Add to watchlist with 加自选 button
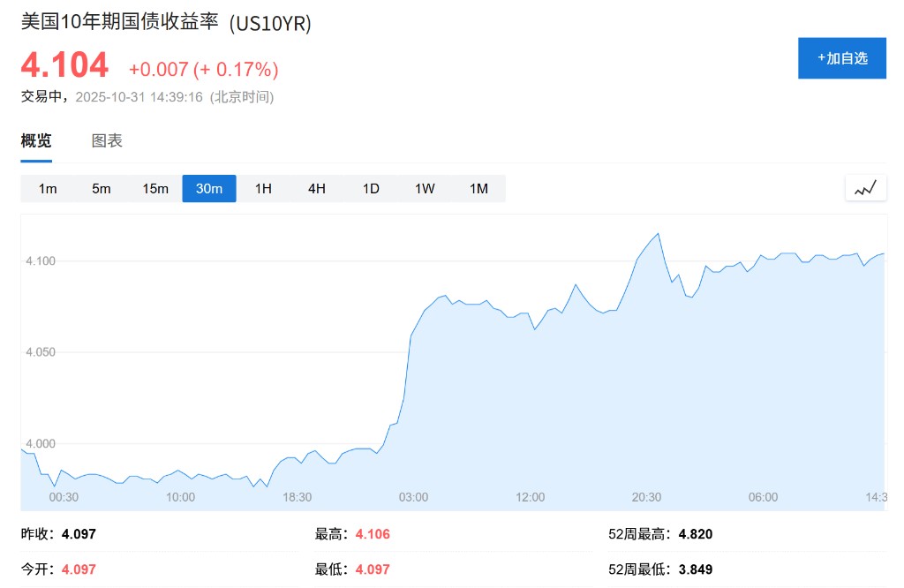The image size is (904, 588). click(841, 58)
